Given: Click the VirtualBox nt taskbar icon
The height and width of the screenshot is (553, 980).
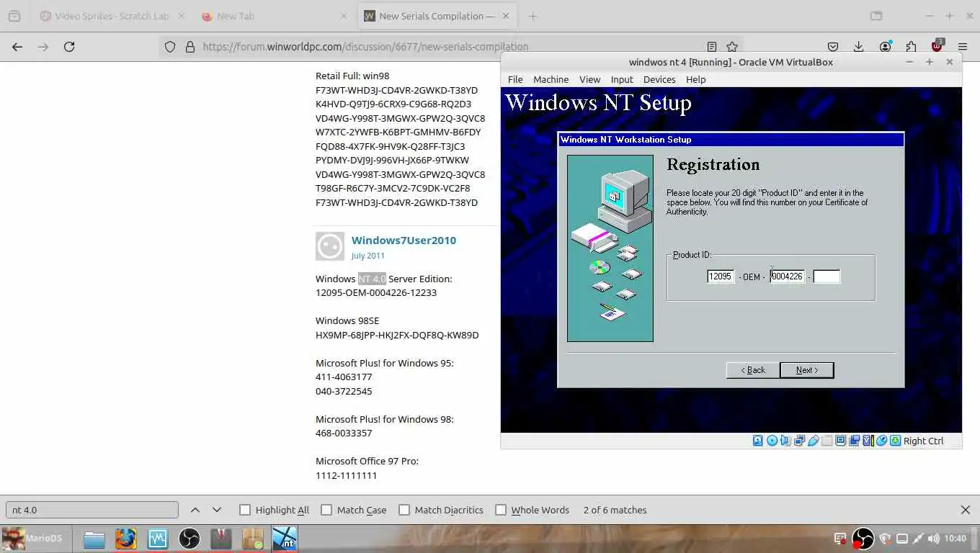Looking at the screenshot, I should [285, 539].
